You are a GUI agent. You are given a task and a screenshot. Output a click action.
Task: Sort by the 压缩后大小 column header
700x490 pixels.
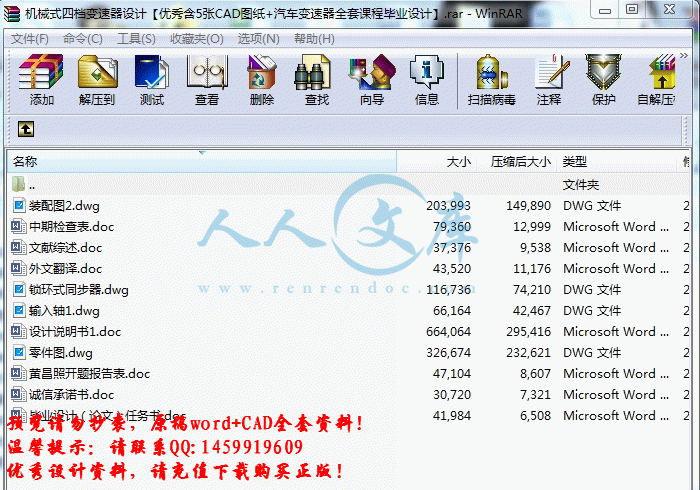point(517,162)
